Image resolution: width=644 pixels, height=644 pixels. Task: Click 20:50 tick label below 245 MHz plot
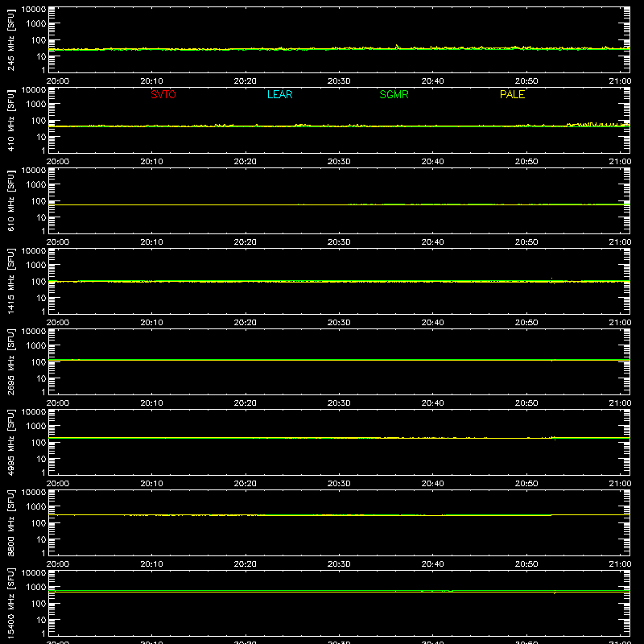tap(526, 81)
